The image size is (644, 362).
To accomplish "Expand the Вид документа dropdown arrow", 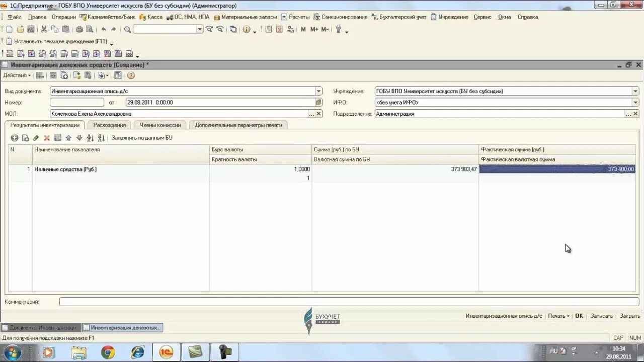I will (318, 91).
